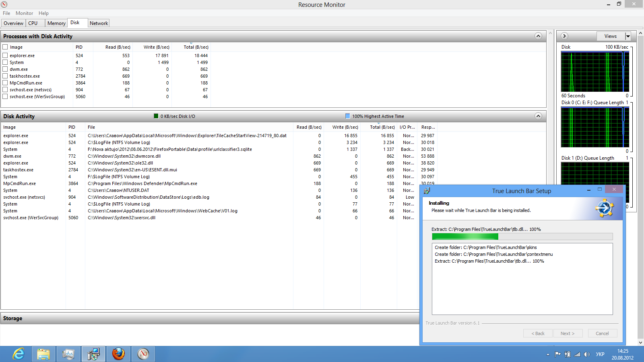Check the explorer.exe process checkbox
The image size is (644, 362).
pyautogui.click(x=5, y=56)
